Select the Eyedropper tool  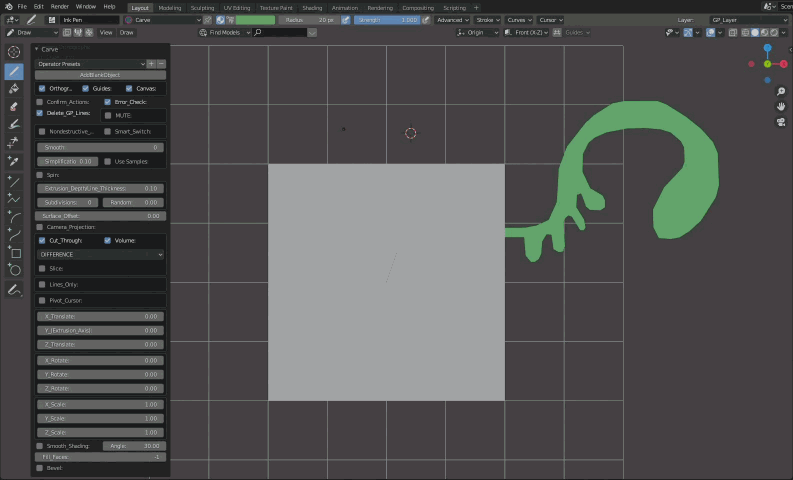(x=14, y=160)
